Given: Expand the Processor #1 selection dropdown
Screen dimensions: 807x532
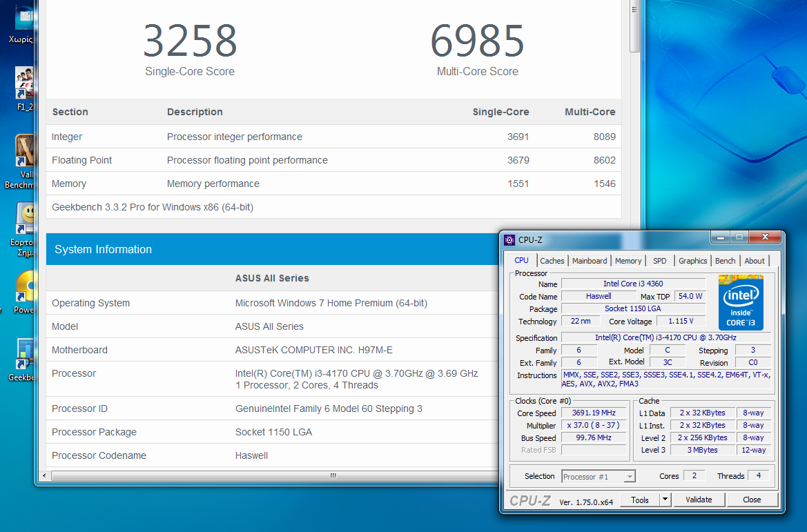Looking at the screenshot, I should [x=630, y=477].
